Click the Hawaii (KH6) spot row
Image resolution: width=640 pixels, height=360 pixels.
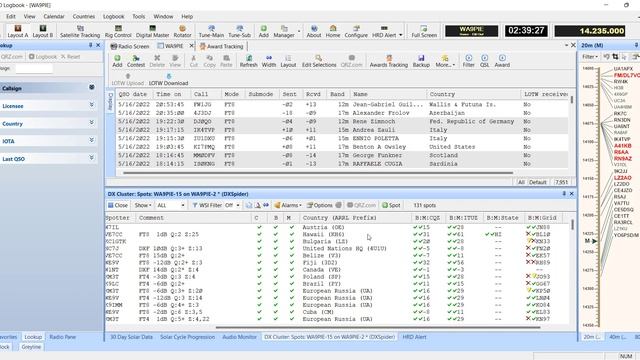pyautogui.click(x=338, y=234)
